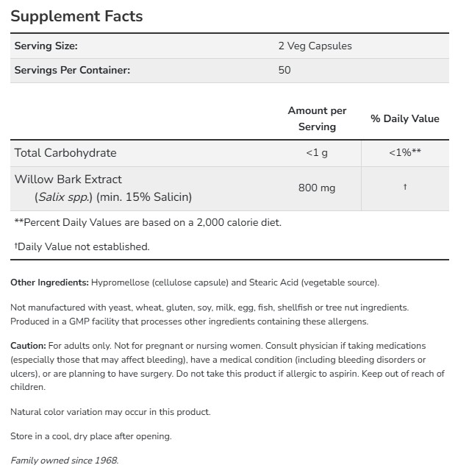The image size is (458, 476).
Task: Click the 800 mg amount
Action: point(317,188)
